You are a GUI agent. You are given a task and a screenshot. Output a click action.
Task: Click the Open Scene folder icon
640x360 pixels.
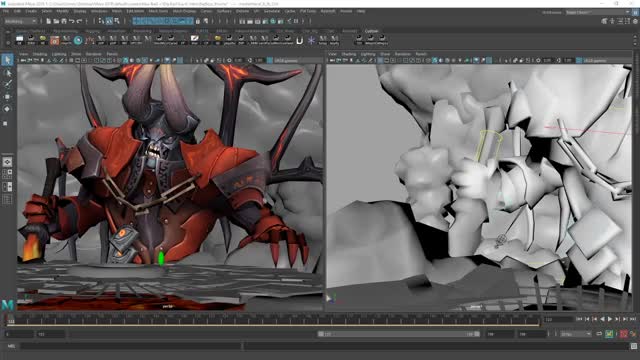[x=56, y=21]
